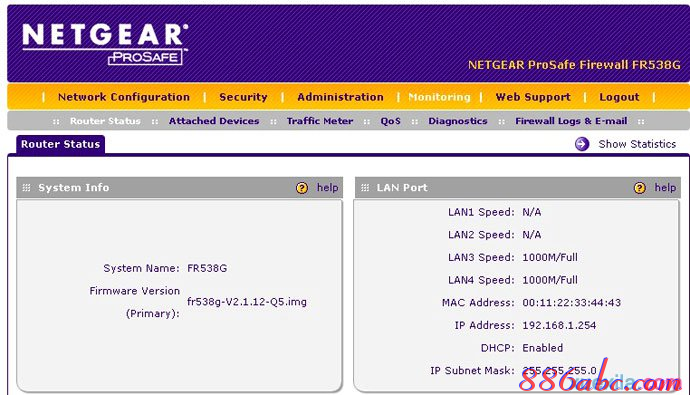Click the DHCP label

coord(497,348)
